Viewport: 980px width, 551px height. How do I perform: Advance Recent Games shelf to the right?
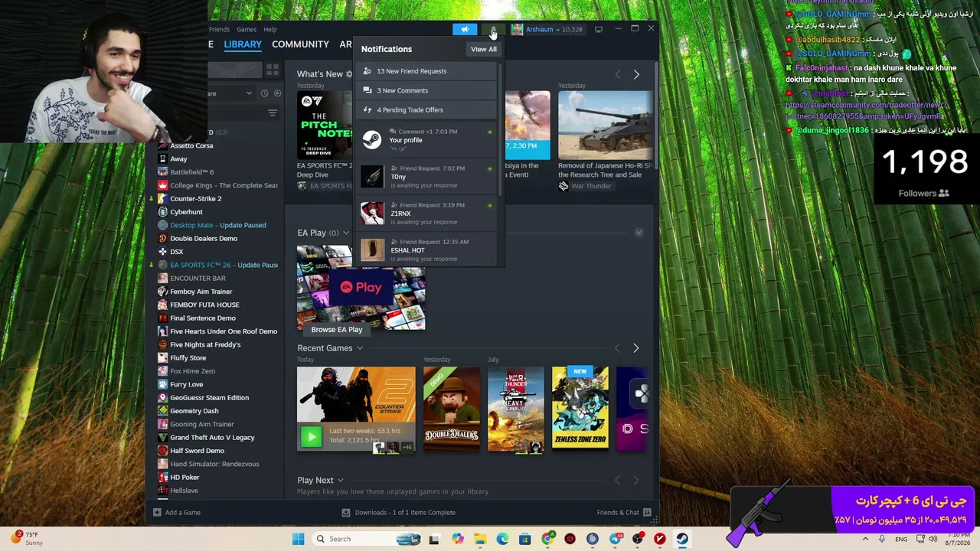pos(635,348)
